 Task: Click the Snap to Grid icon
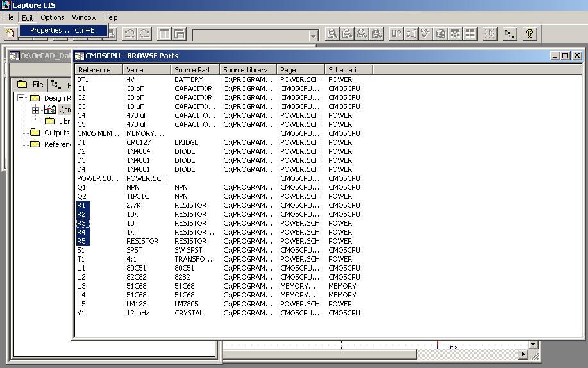click(x=490, y=34)
